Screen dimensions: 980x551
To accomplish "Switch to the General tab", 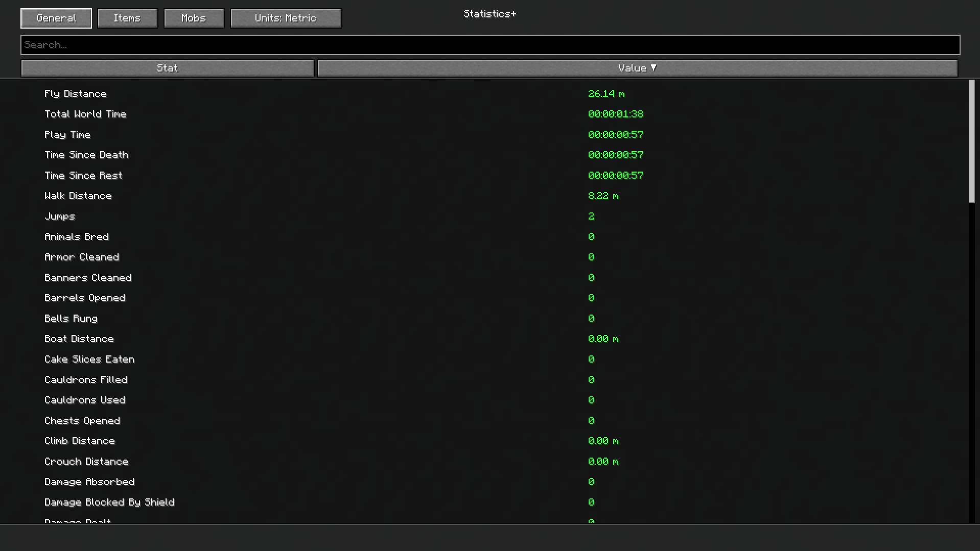I will pyautogui.click(x=56, y=18).
